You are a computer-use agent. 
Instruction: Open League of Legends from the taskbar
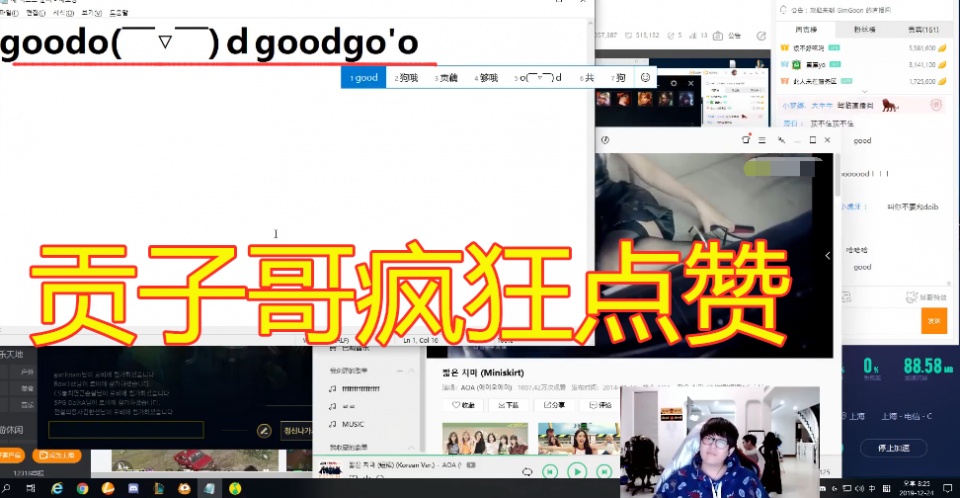(x=159, y=488)
